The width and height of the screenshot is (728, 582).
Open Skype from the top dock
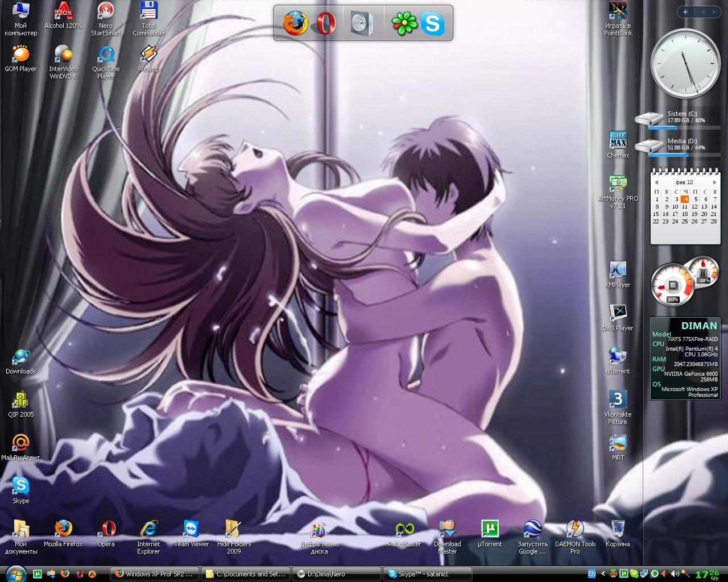pos(432,23)
